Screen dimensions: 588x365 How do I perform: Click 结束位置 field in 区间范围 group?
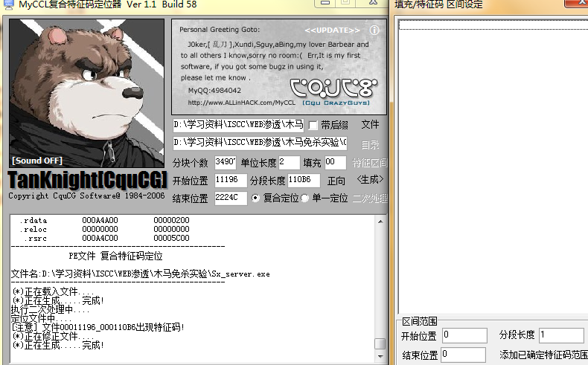[x=464, y=355]
